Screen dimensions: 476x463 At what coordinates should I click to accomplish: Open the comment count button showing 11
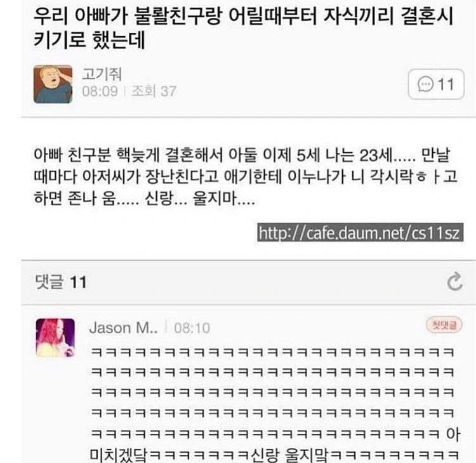tap(436, 84)
